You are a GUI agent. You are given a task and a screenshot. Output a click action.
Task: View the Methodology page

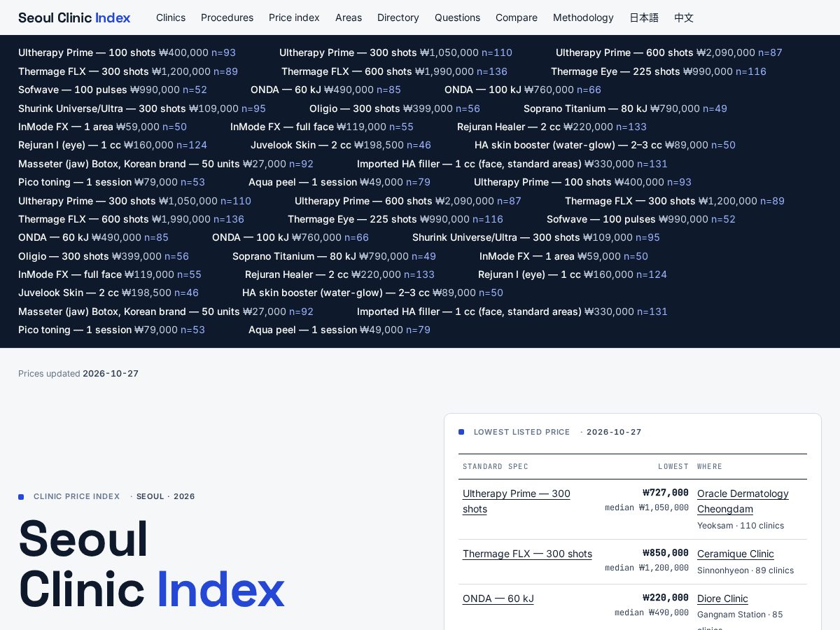click(583, 17)
